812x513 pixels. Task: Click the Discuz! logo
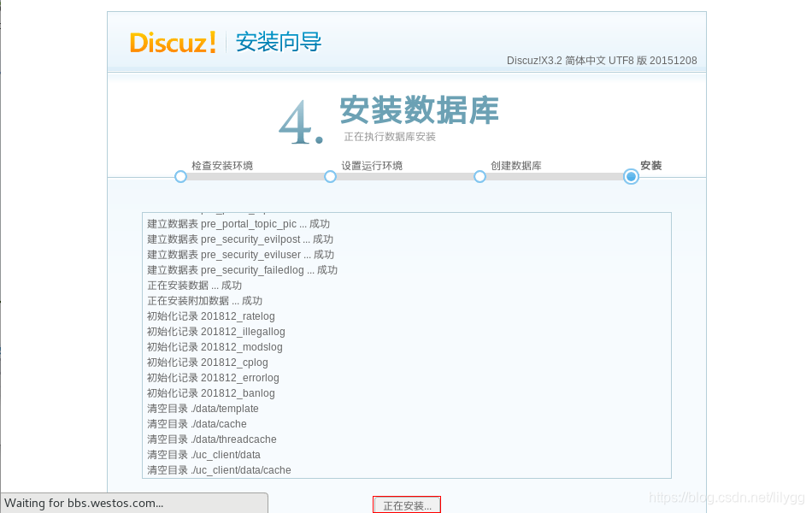(173, 42)
